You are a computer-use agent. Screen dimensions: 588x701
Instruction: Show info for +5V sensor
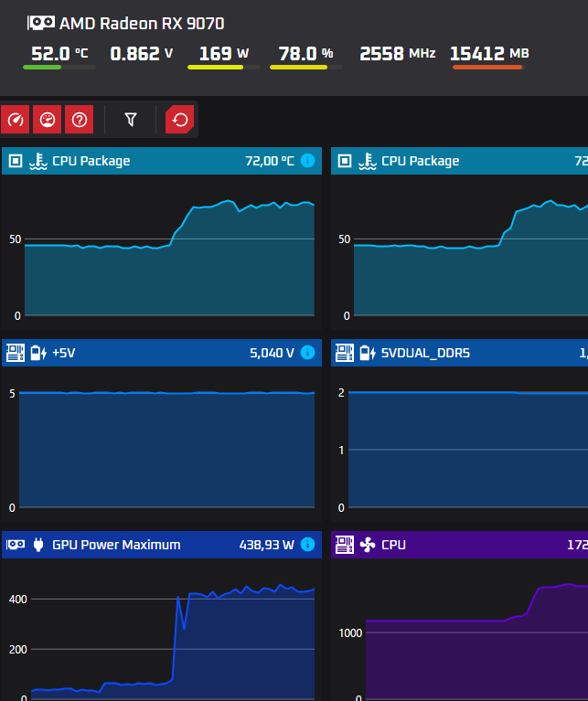[307, 352]
